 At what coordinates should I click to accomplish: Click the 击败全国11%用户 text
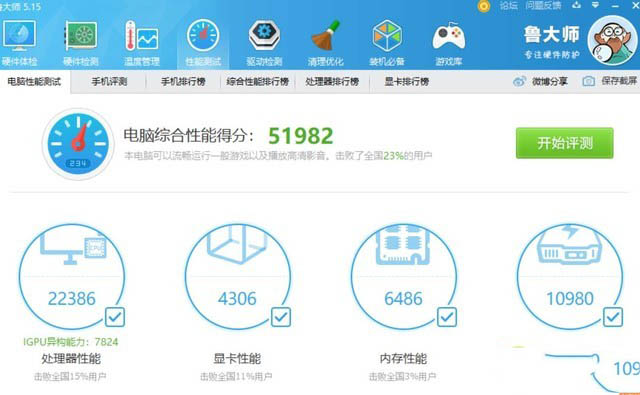tap(236, 376)
